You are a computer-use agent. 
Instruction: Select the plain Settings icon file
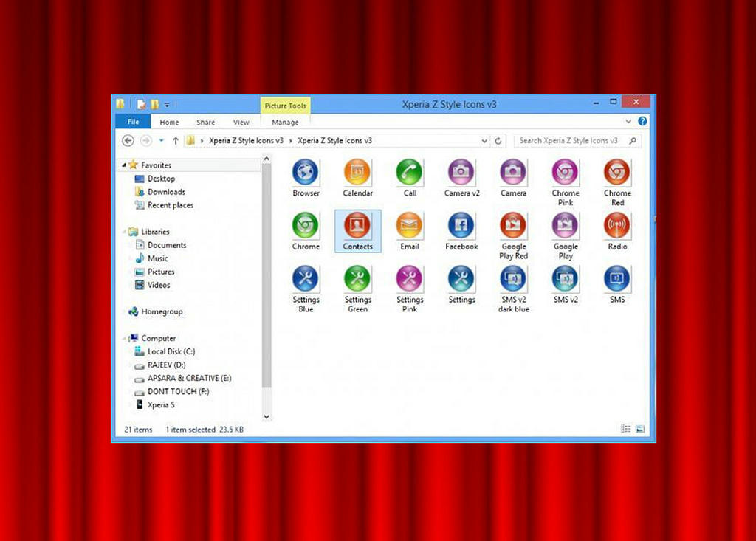(x=461, y=284)
